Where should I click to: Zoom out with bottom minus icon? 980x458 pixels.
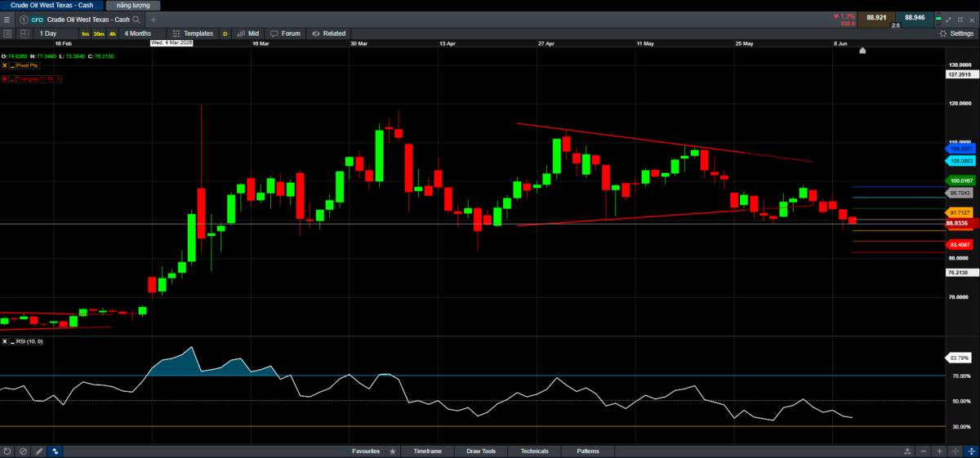[x=924, y=451]
